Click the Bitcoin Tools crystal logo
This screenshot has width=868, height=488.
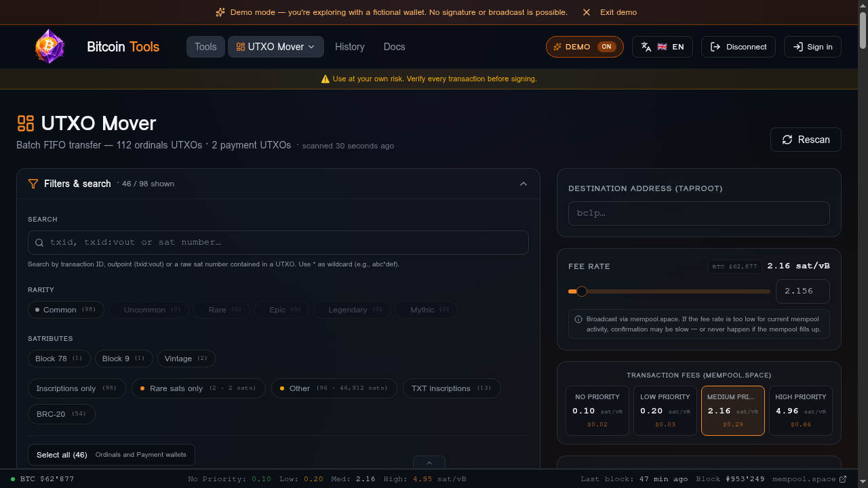point(50,47)
